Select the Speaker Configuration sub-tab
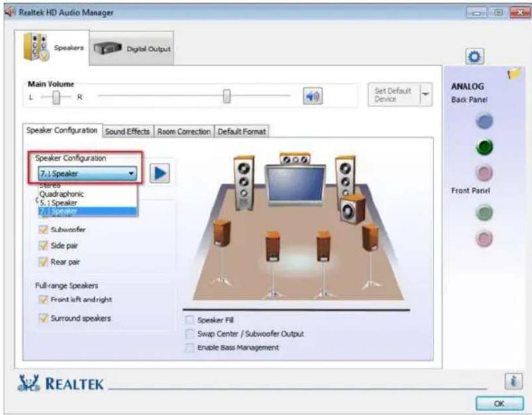The image size is (532, 415). pos(62,130)
